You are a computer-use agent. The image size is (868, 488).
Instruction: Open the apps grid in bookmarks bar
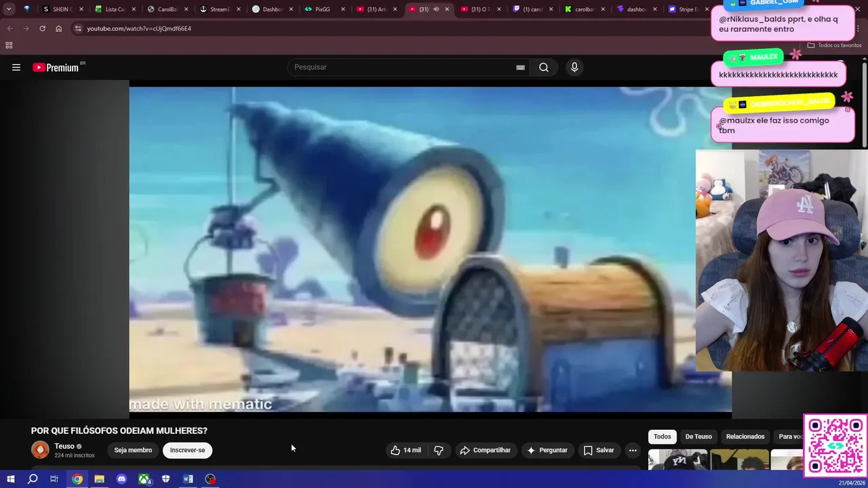point(9,45)
